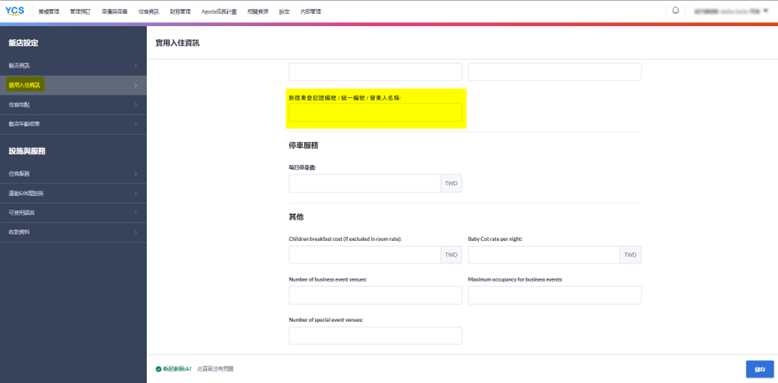Click TWD suffix of Children breakfast cost
This screenshot has width=778, height=383.
(451, 255)
